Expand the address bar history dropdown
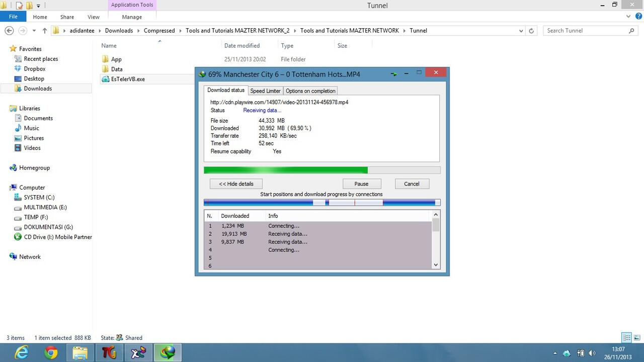Image resolution: width=644 pixels, height=362 pixels. click(521, 31)
